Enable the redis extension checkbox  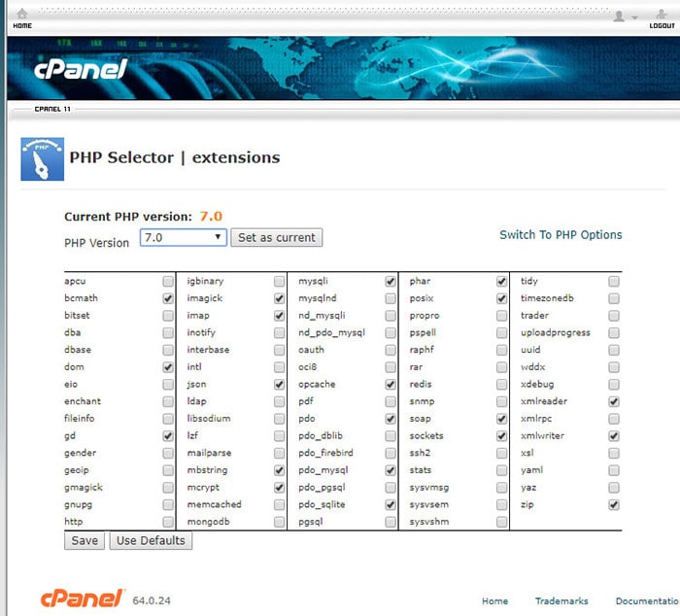point(502,385)
